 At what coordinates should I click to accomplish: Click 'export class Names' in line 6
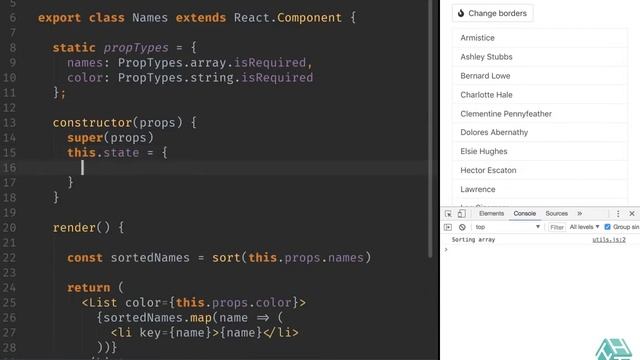pyautogui.click(x=103, y=18)
